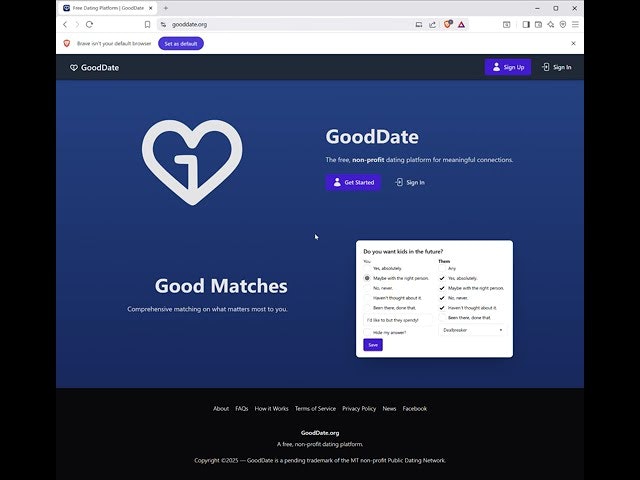Screen dimensions: 640x480
Task: Open Brave Wallet icon
Action: coord(538,24)
